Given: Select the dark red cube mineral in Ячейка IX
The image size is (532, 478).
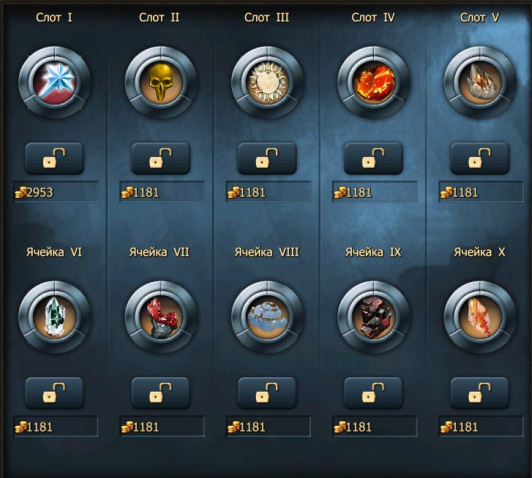Looking at the screenshot, I should [374, 317].
